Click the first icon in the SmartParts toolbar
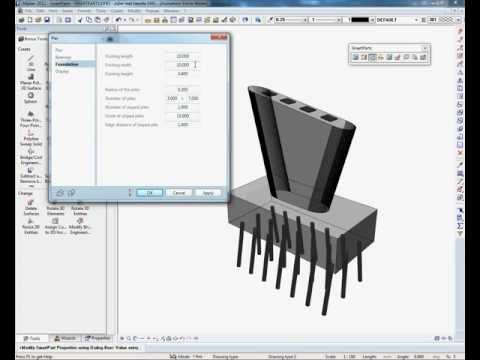480x360 pixels. coord(355,58)
